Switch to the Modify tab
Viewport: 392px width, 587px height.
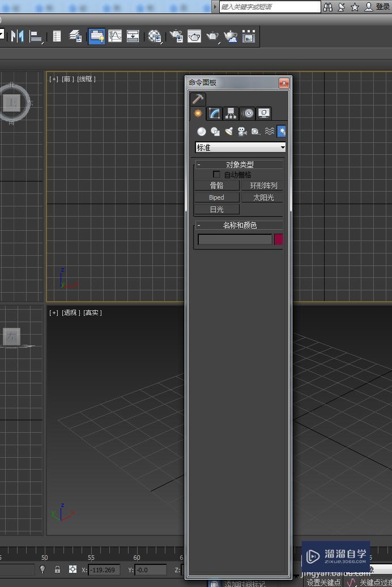coord(214,113)
